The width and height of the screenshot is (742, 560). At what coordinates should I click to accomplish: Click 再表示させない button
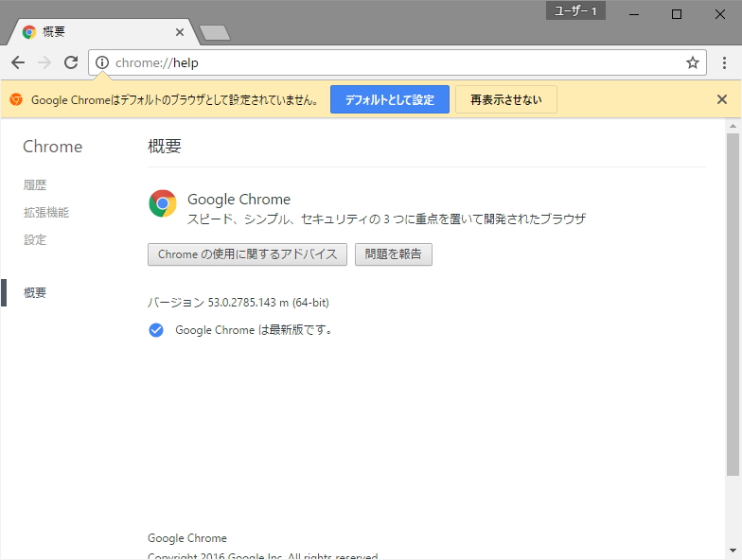505,99
